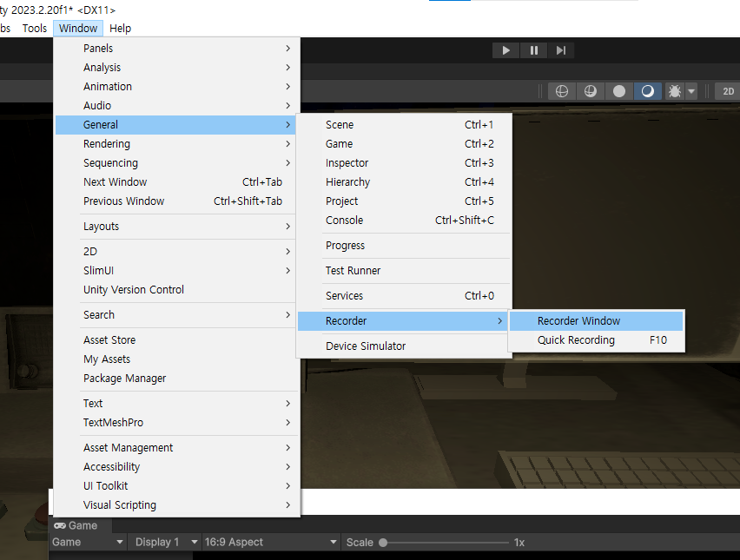Toggle the 2D view button
The height and width of the screenshot is (560, 740).
point(728,91)
